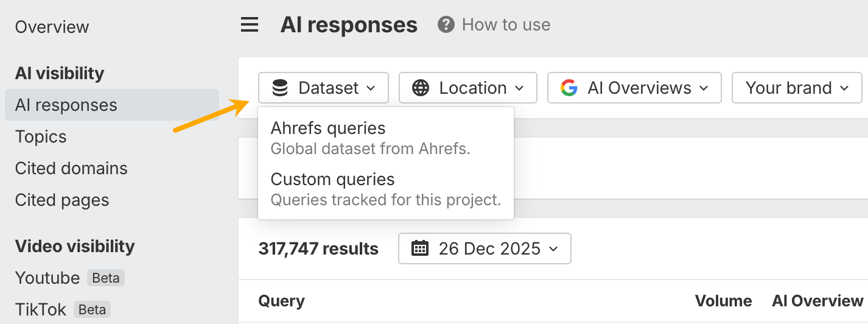Open the Your brand dropdown

(x=796, y=88)
